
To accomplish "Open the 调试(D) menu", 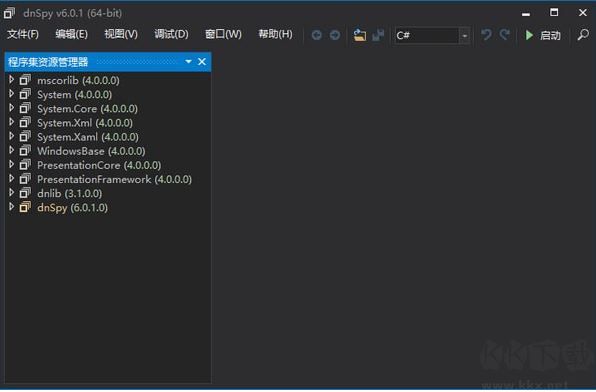I will coord(171,34).
